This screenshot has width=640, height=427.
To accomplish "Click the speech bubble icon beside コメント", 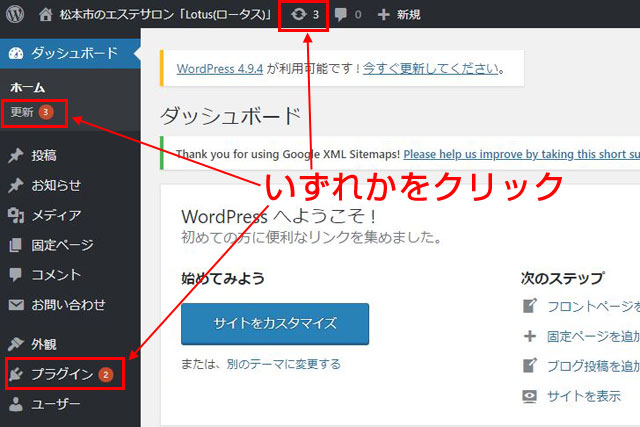I will [x=16, y=275].
